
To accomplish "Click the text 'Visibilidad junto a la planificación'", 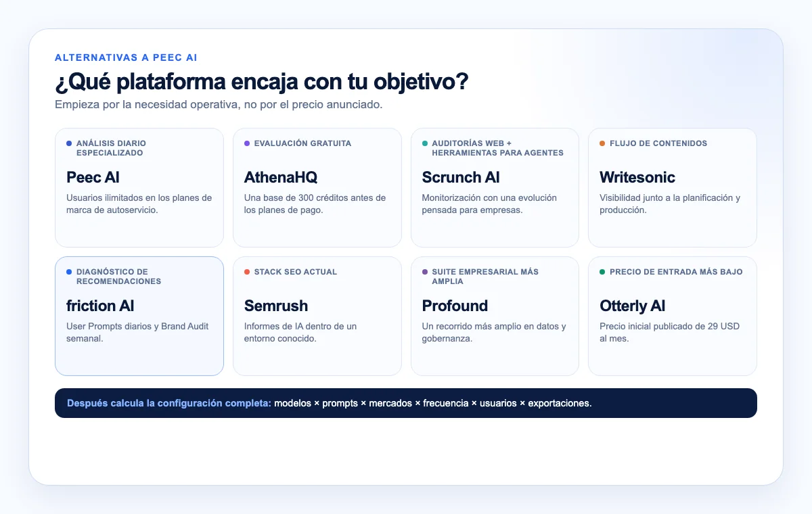I will coord(670,198).
